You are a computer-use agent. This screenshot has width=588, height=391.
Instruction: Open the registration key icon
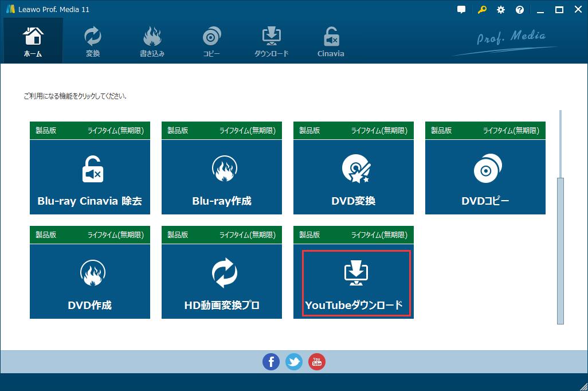[x=481, y=9]
